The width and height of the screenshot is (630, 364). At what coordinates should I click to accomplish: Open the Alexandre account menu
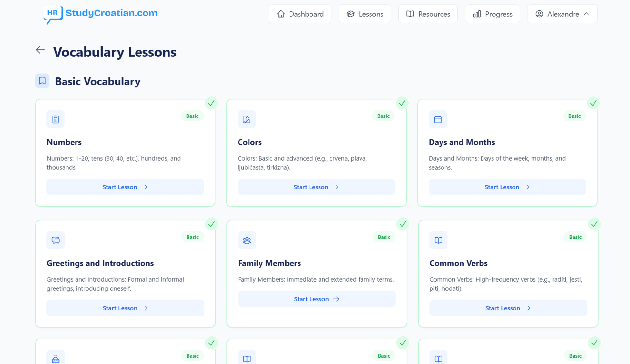[562, 14]
